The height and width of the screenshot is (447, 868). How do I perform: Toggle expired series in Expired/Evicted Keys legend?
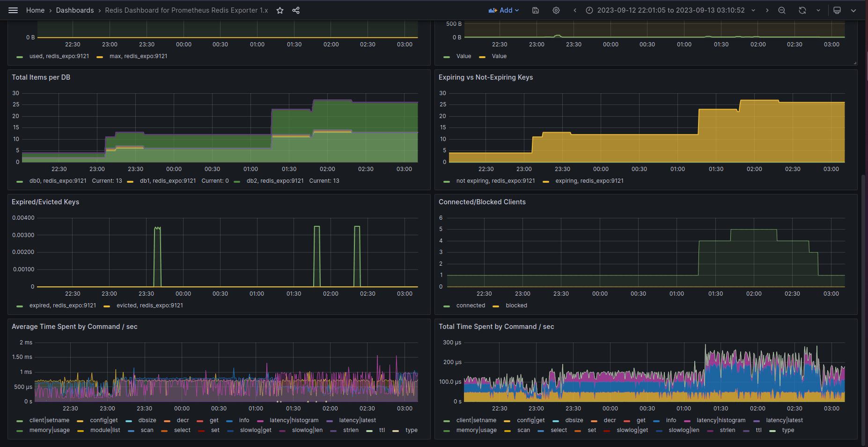tap(62, 305)
